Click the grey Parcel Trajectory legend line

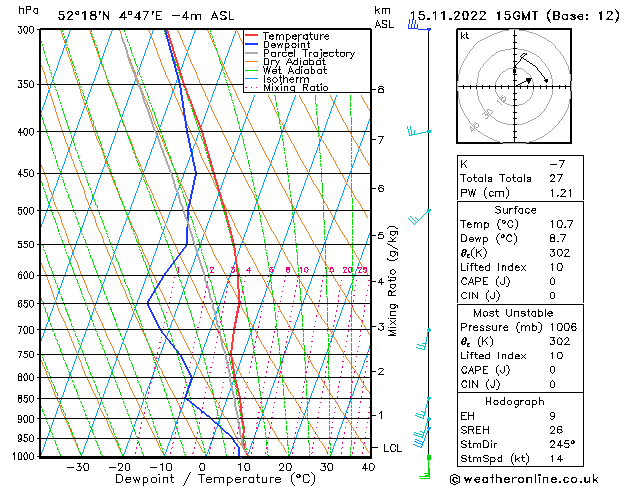251,53
